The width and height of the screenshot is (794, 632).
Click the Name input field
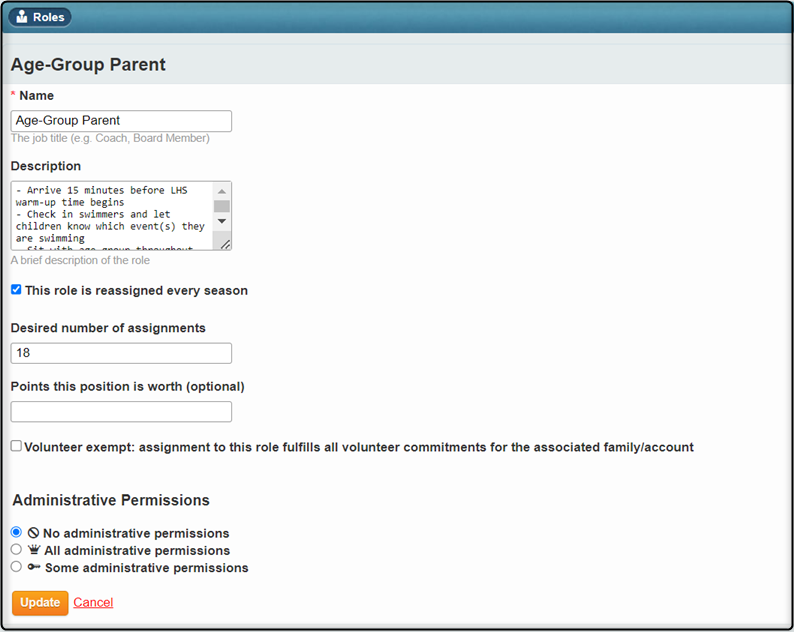click(121, 121)
